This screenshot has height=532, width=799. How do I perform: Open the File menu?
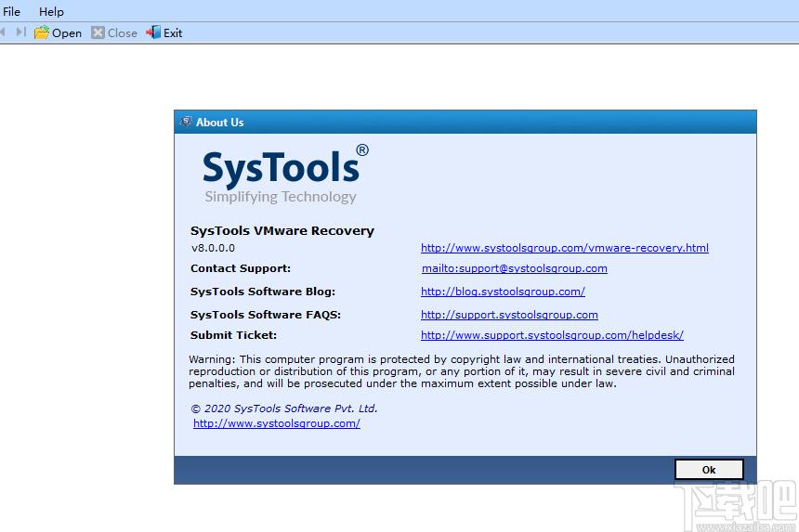(11, 11)
